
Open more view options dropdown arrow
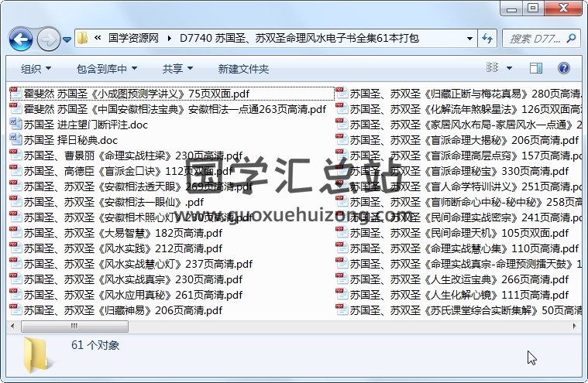click(x=509, y=68)
